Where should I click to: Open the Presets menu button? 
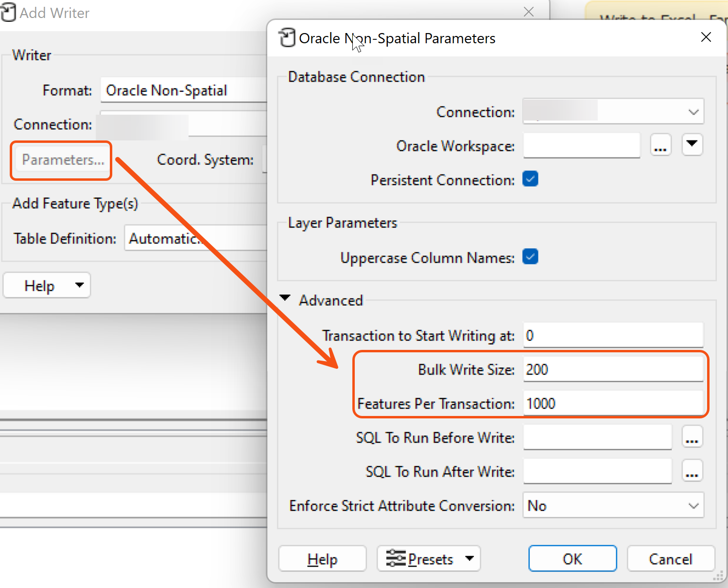point(429,559)
